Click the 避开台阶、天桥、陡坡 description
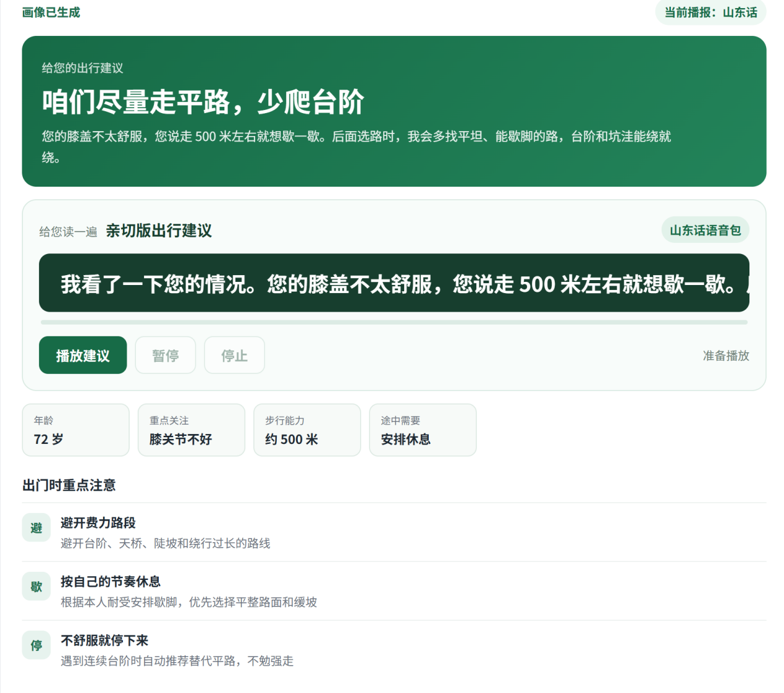The width and height of the screenshot is (784, 693). pos(166,543)
